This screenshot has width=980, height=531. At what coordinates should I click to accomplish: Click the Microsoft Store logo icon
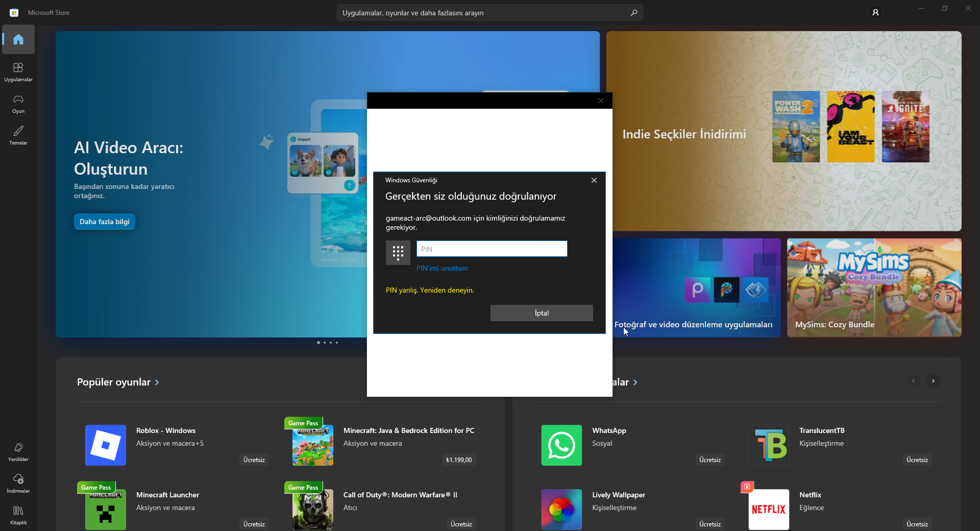coord(14,12)
